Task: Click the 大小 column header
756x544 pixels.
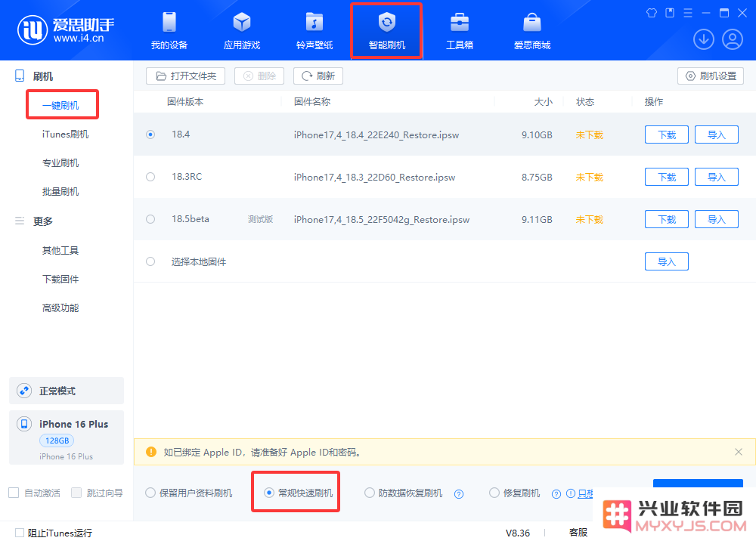Action: click(544, 102)
